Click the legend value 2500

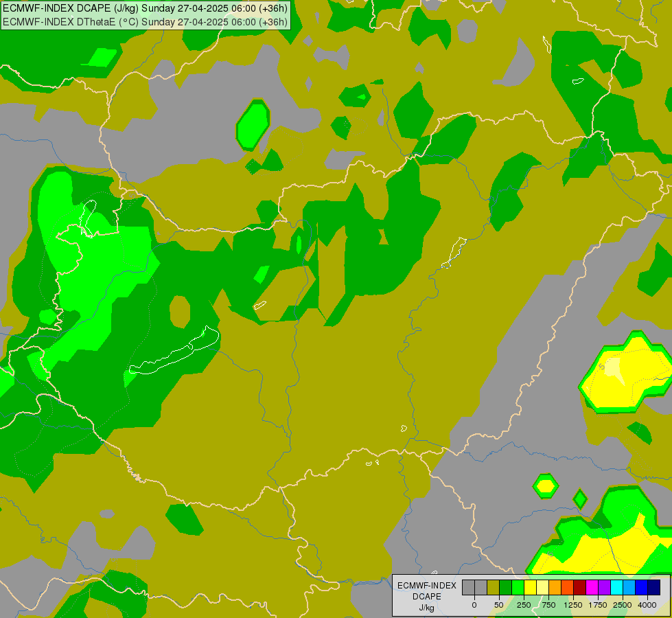point(623,605)
